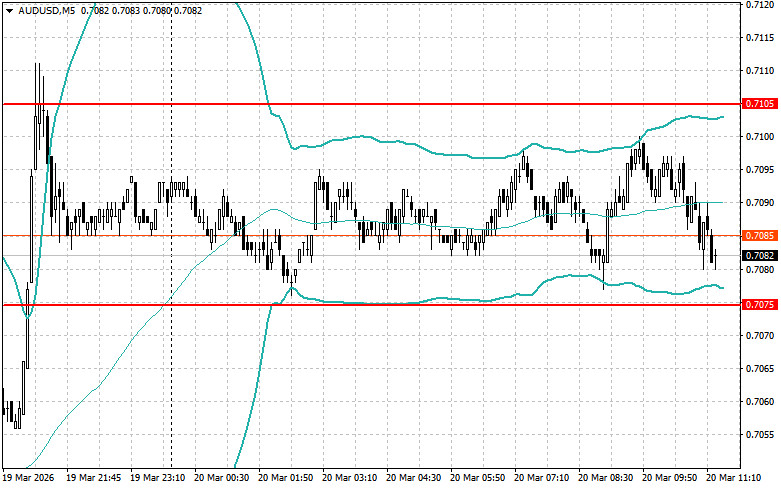
Task: Click the 20 Mar 04:30 time label
Action: 413,478
